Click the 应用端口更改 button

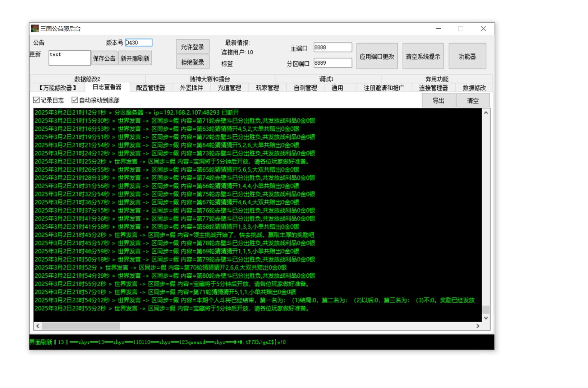pyautogui.click(x=377, y=56)
